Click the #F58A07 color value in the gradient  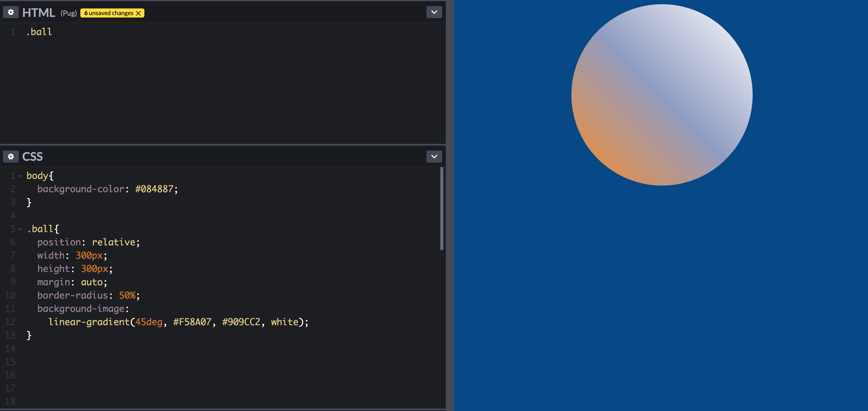point(192,322)
